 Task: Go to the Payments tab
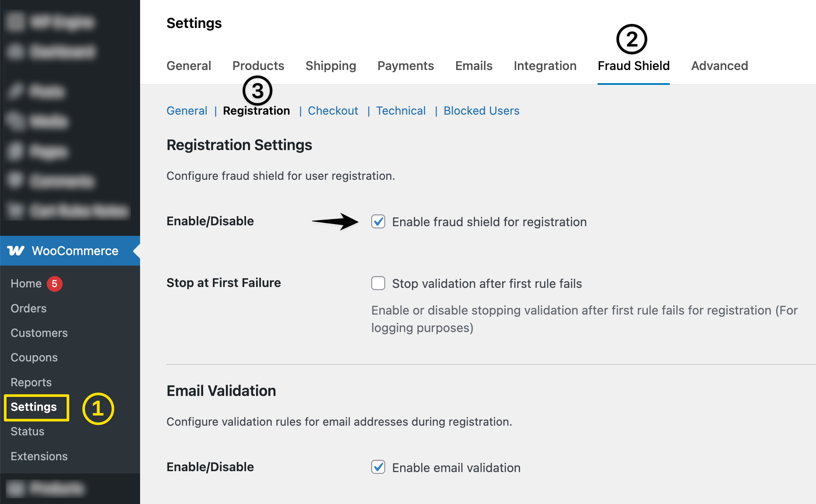tap(405, 66)
